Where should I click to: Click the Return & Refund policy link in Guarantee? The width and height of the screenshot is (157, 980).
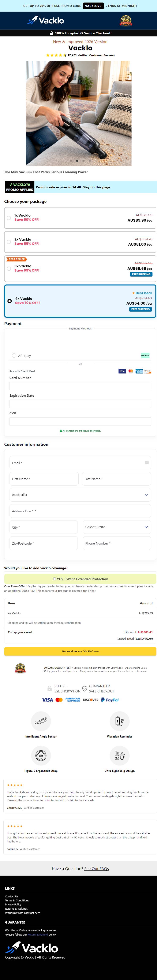38,934
